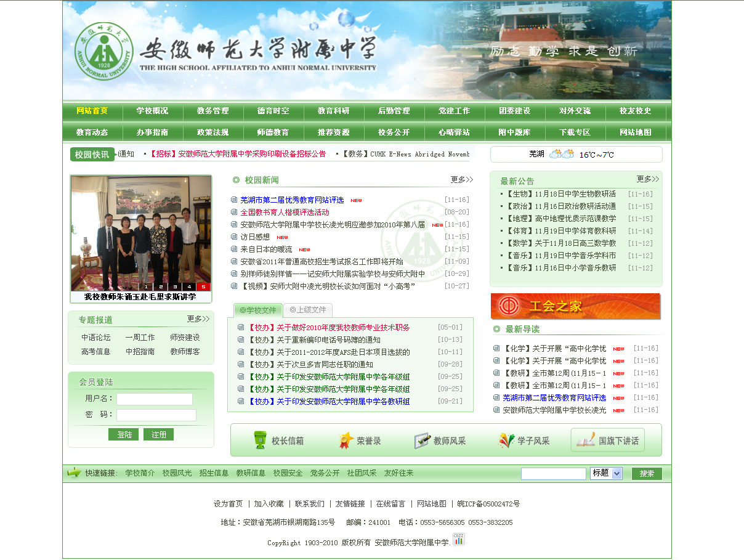744x560 pixels.
Task: Show slideshow image number 3
Action: coord(174,286)
